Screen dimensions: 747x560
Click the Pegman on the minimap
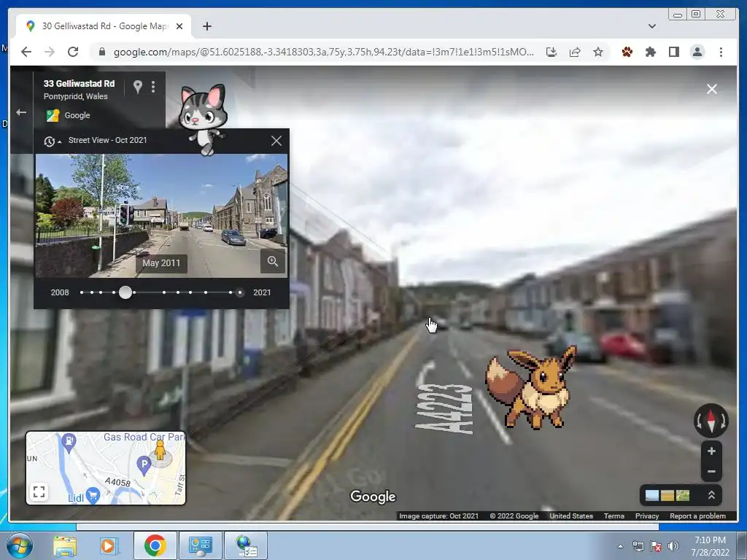[x=160, y=451]
